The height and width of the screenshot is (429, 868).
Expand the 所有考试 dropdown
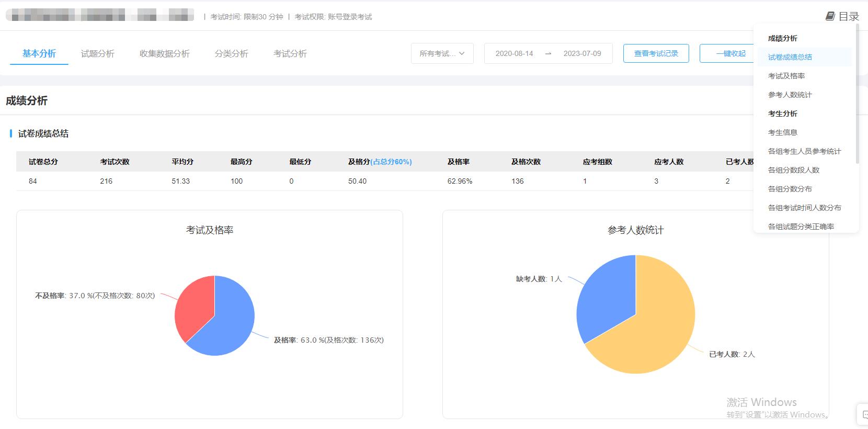click(442, 53)
